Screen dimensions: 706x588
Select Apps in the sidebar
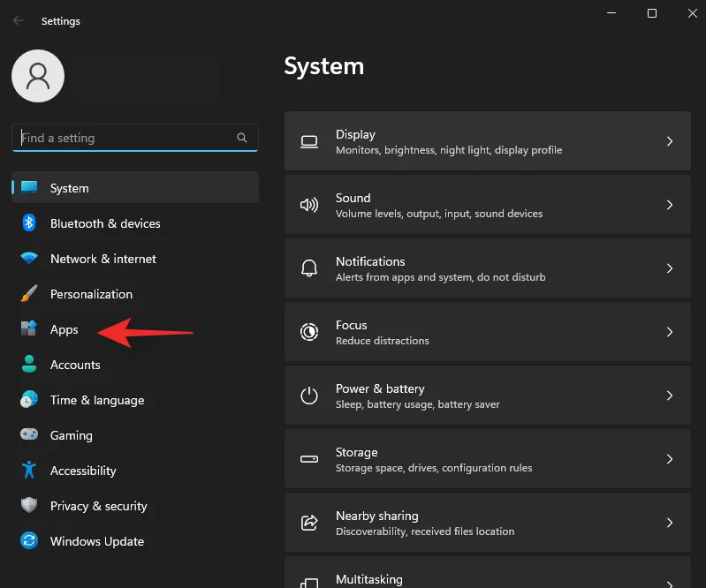pos(135,329)
